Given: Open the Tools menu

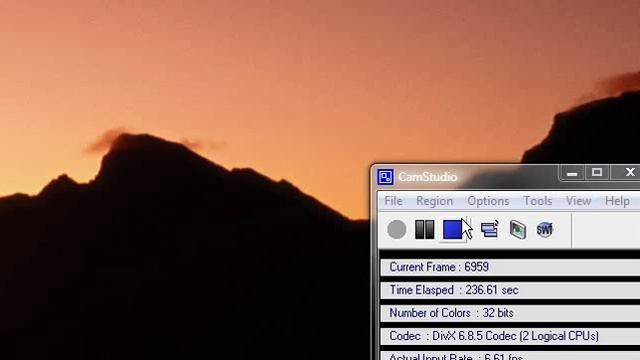Looking at the screenshot, I should 538,201.
